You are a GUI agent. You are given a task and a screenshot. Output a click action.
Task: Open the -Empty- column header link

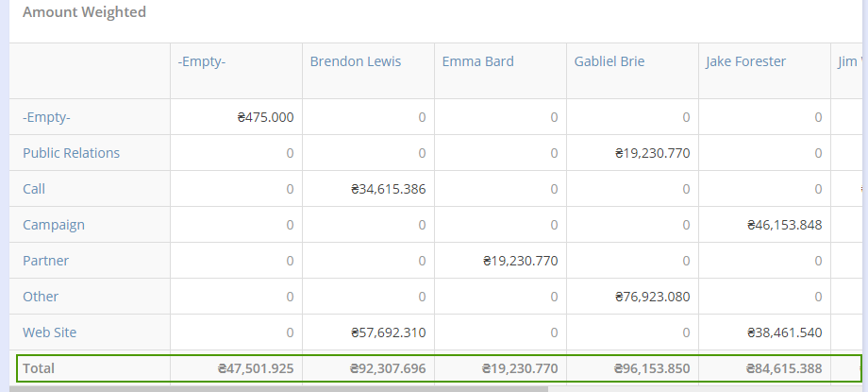[x=201, y=62]
